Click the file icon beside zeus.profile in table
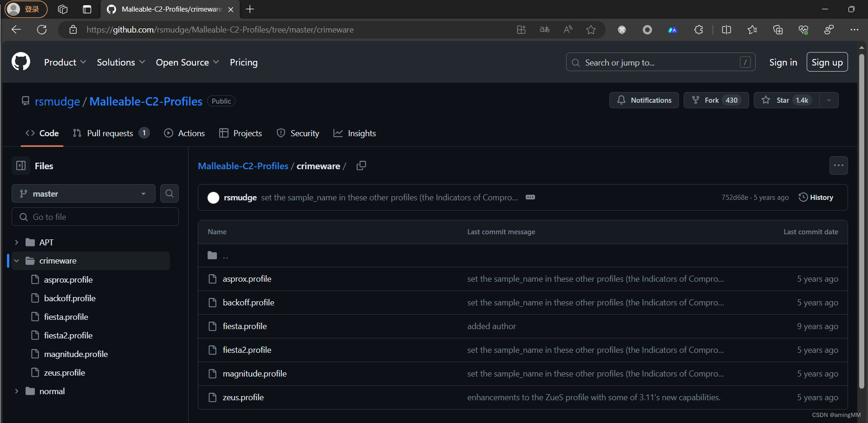The image size is (868, 423). (x=212, y=397)
